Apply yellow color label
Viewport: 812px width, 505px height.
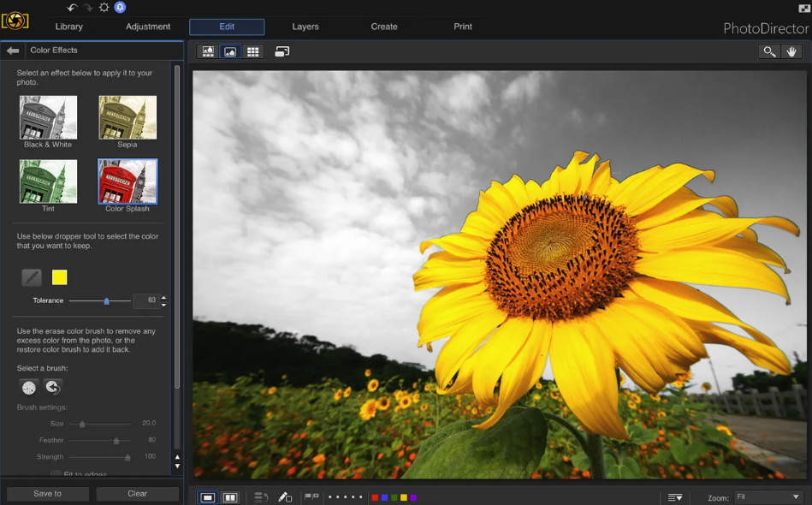tap(404, 498)
